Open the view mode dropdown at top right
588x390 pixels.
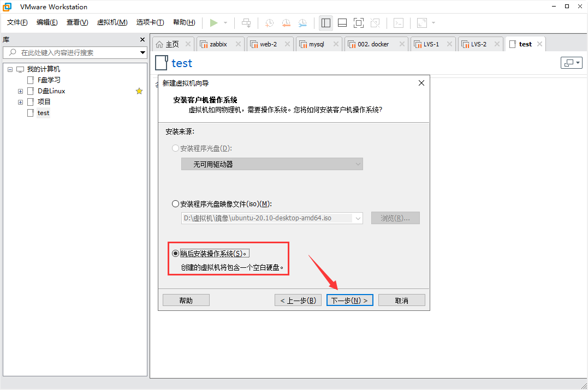pyautogui.click(x=572, y=63)
